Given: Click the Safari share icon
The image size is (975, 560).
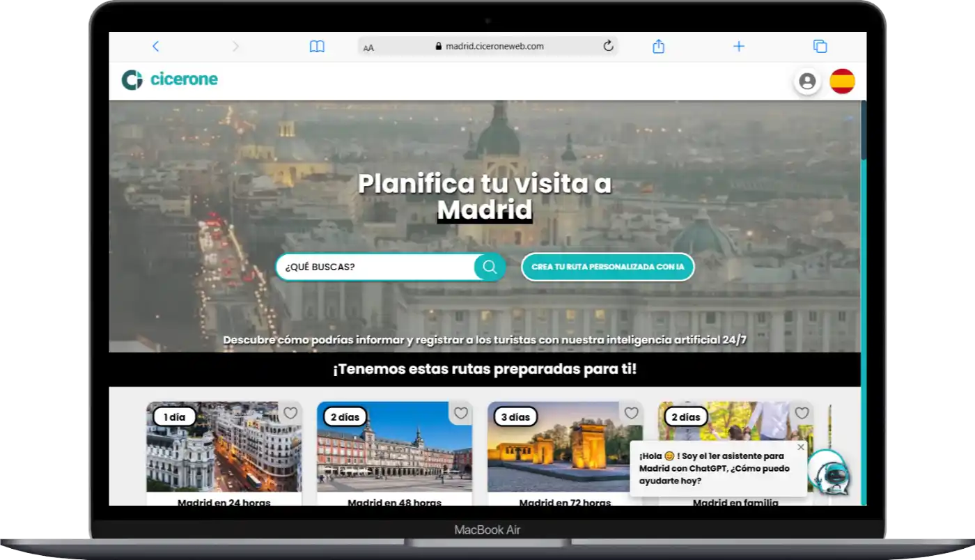Looking at the screenshot, I should 658,46.
